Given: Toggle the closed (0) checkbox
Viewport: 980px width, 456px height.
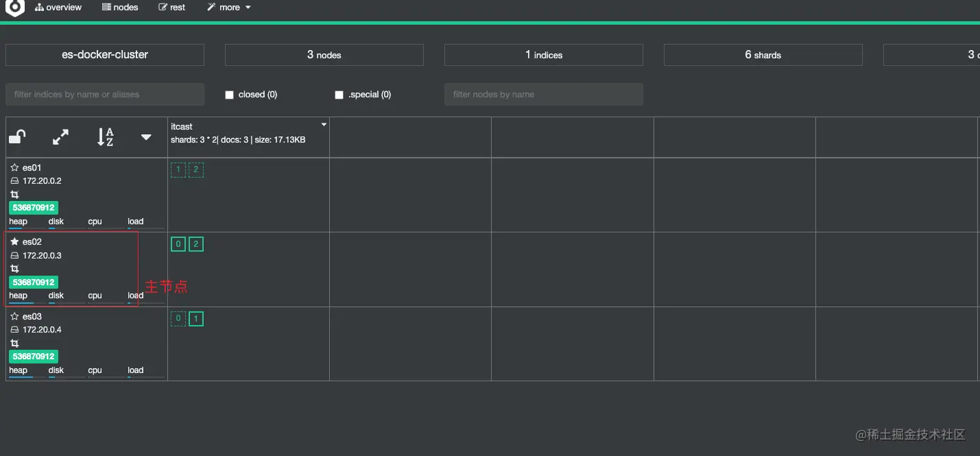Looking at the screenshot, I should click(230, 95).
